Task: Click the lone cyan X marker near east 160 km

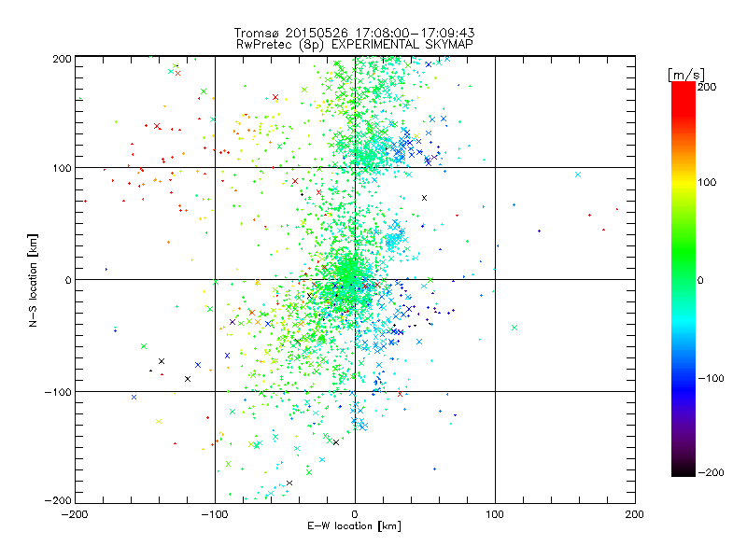Action: pos(578,175)
